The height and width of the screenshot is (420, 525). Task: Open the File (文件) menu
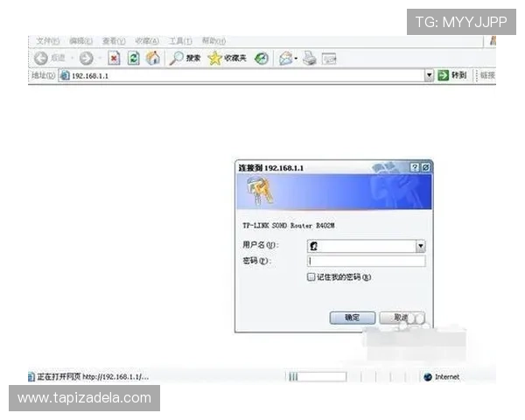point(47,40)
